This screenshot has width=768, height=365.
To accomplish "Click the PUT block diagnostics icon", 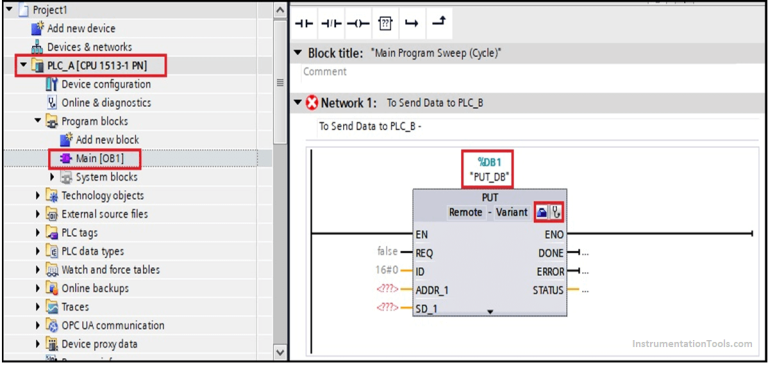I will [556, 213].
